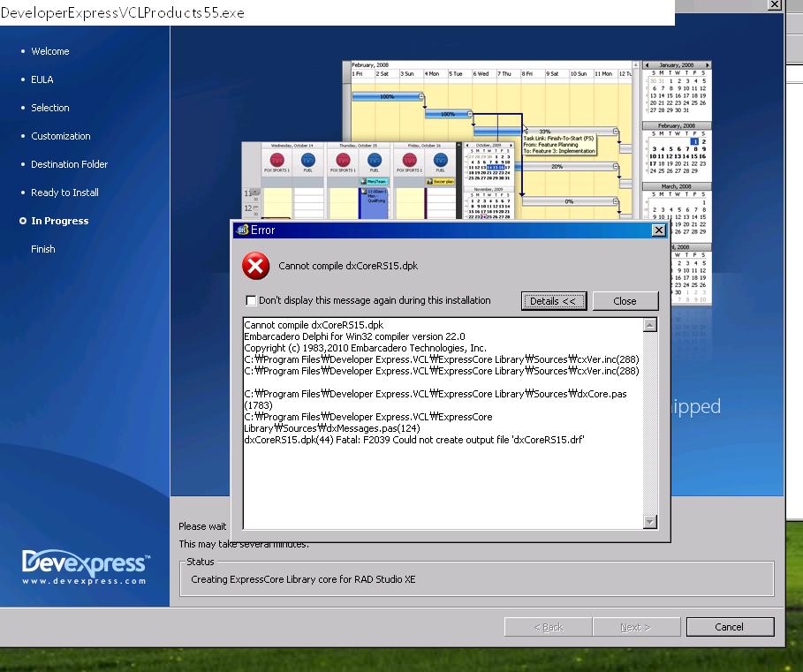The image size is (803, 672).
Task: Click scroll down arrow in error details
Action: (x=650, y=522)
